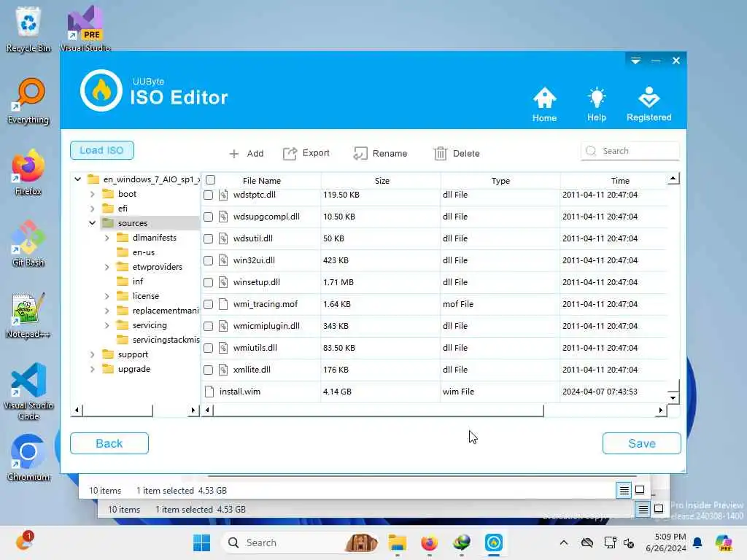
Task: Check the winsetup.dll checkbox
Action: (x=208, y=283)
